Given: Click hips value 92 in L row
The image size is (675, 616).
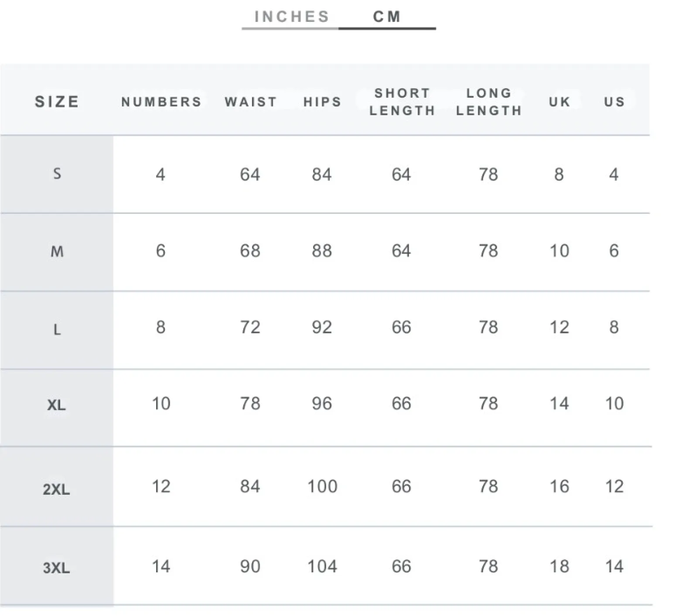Looking at the screenshot, I should point(322,327).
